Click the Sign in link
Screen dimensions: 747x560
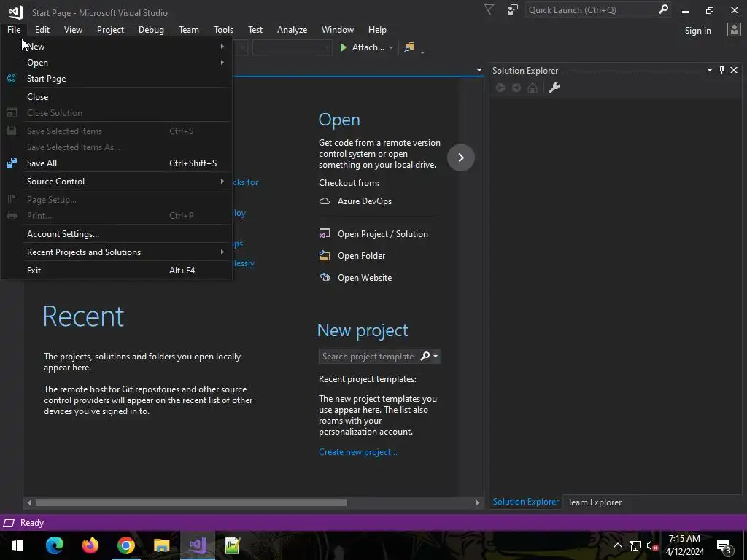pos(697,31)
